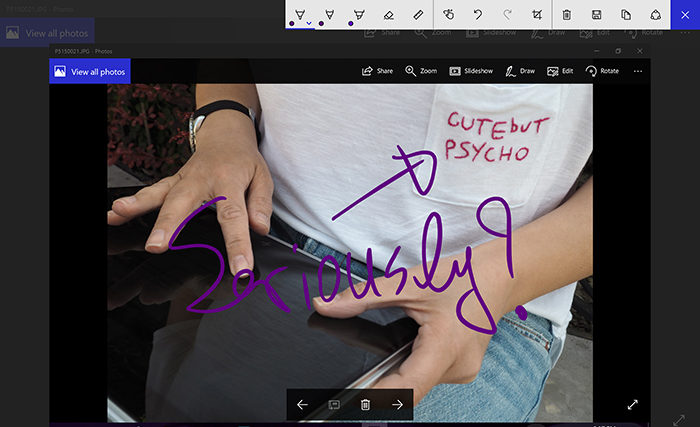Activate the crop tool in the sketch toolbar

[x=537, y=15]
